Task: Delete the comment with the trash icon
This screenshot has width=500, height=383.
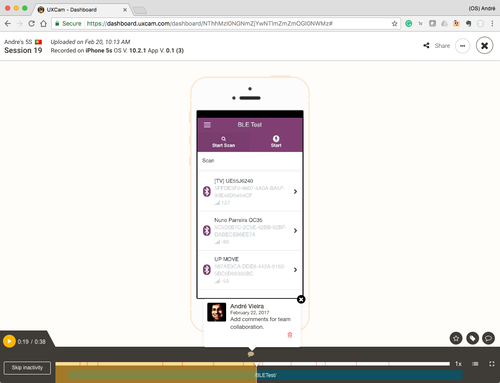Action: pos(290,335)
